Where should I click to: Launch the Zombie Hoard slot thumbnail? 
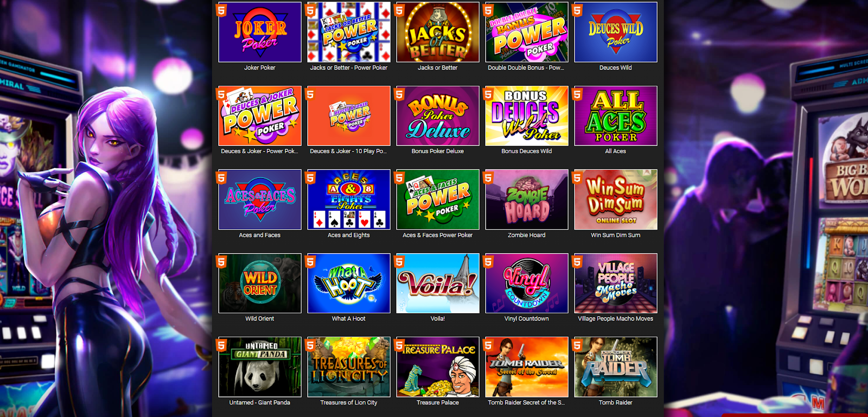(527, 199)
